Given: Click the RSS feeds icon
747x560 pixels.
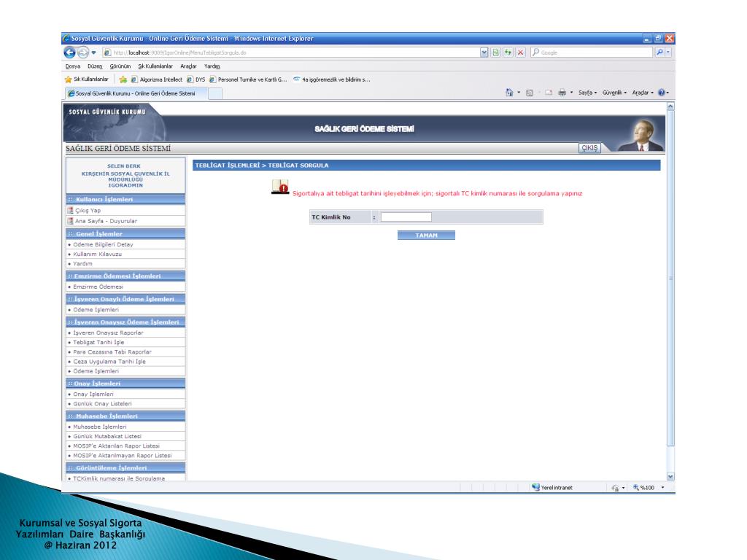Looking at the screenshot, I should [530, 93].
